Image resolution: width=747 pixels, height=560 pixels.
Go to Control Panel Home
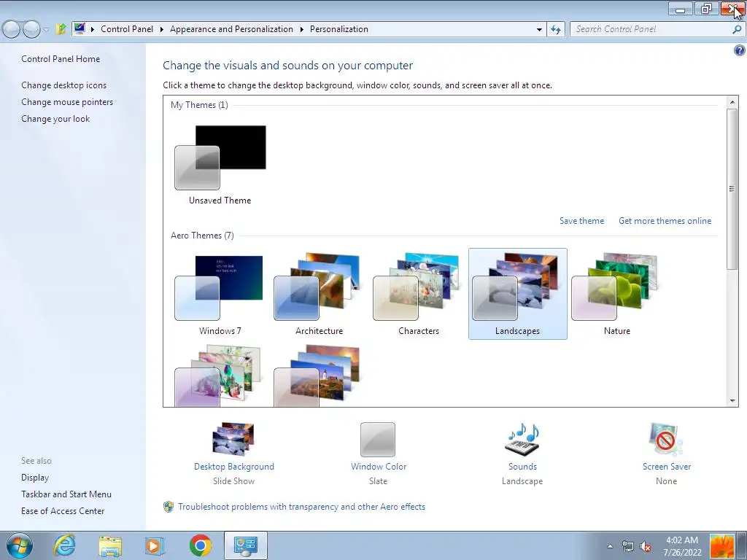coord(61,59)
